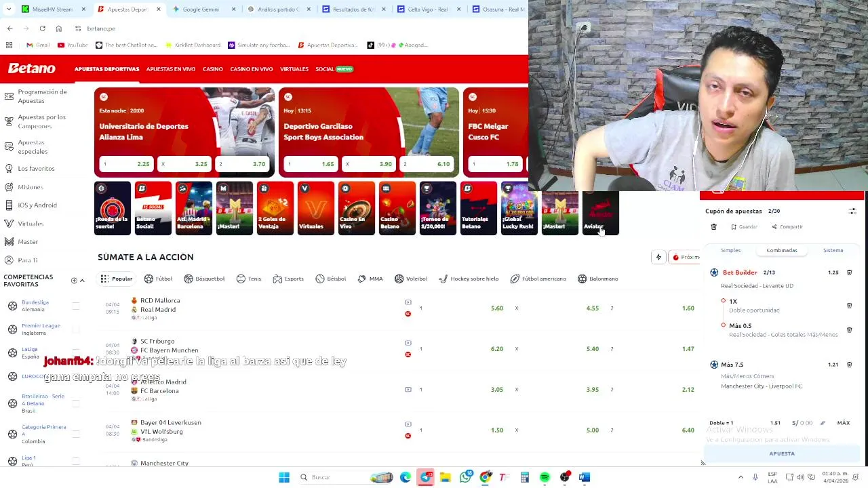Viewport: 868px width, 488px height.
Task: Open the Betano Social tile
Action: point(153,208)
